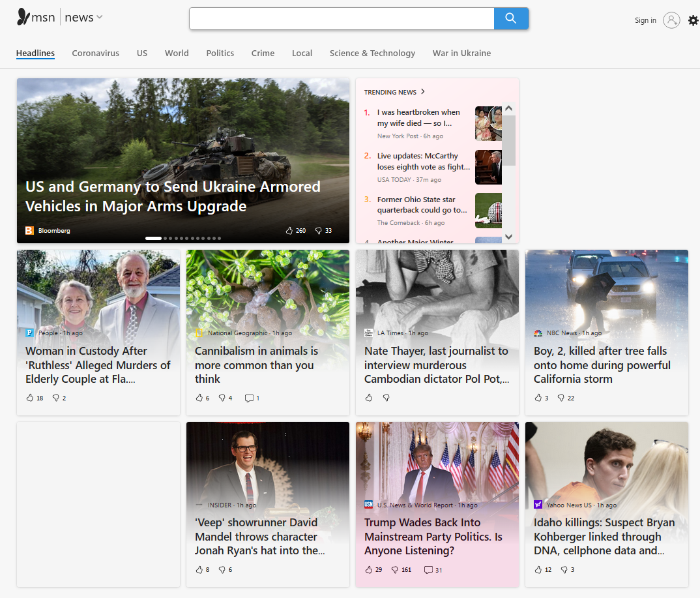This screenshot has height=598, width=700.
Task: Click the Bloomberg source logo icon
Action: [29, 231]
